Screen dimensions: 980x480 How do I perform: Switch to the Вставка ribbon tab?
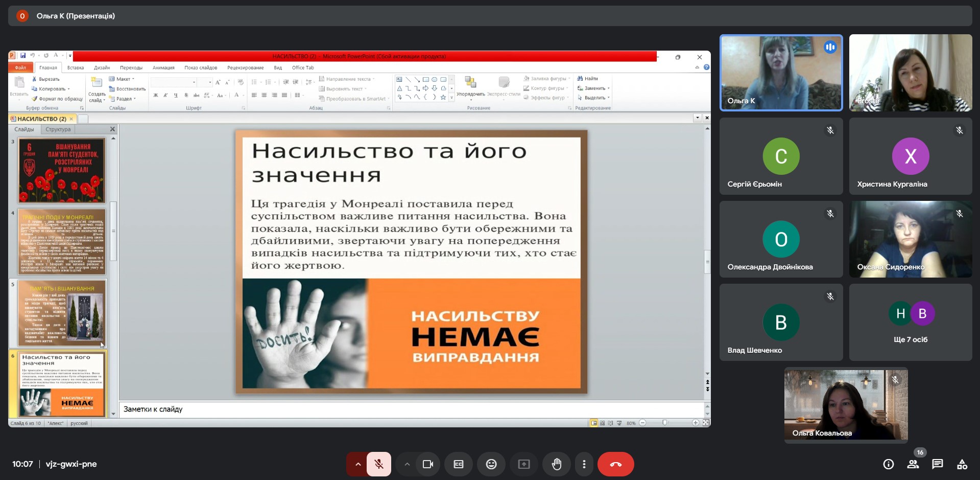(75, 67)
